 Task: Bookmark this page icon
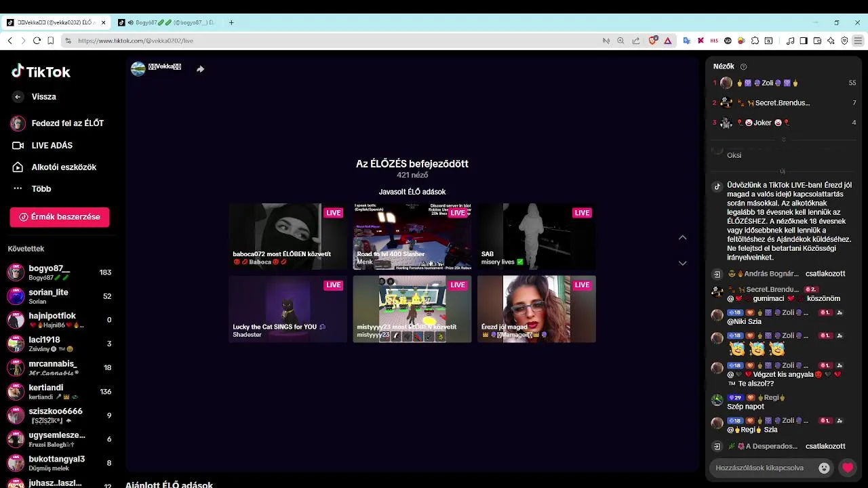(x=50, y=41)
